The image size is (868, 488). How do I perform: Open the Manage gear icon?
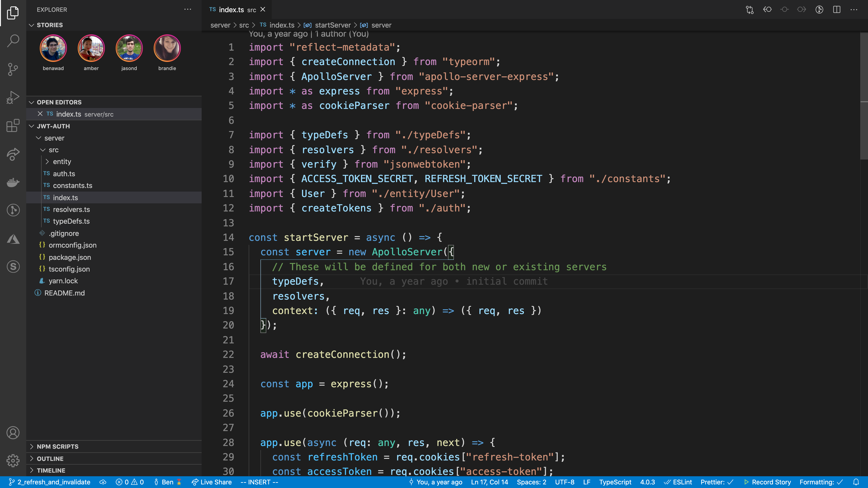(x=13, y=460)
